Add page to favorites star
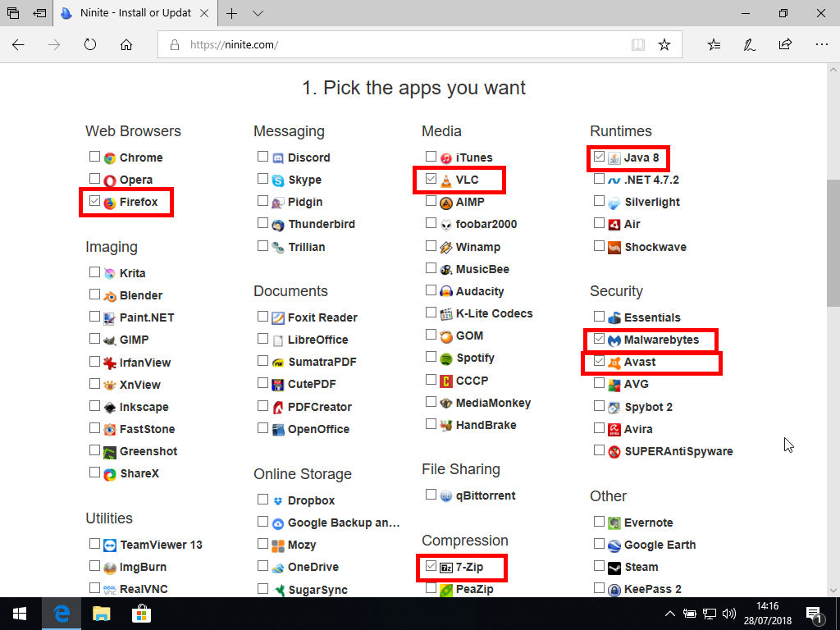 click(664, 44)
